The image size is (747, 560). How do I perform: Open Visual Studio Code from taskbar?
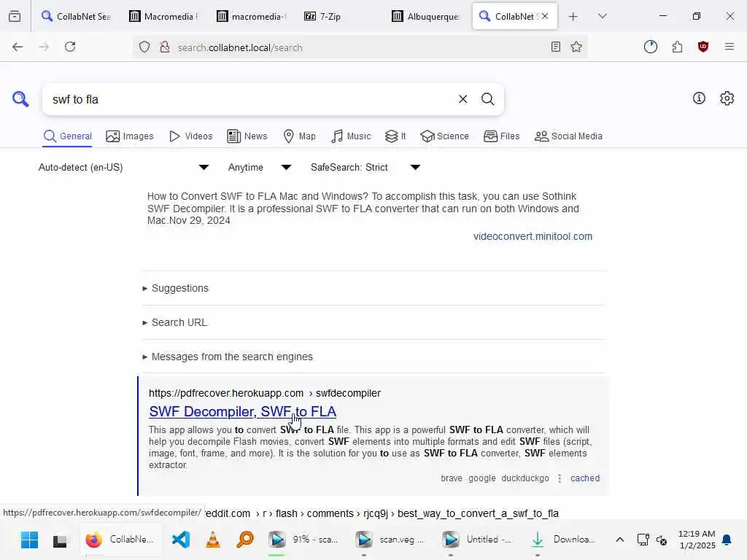pos(181,540)
